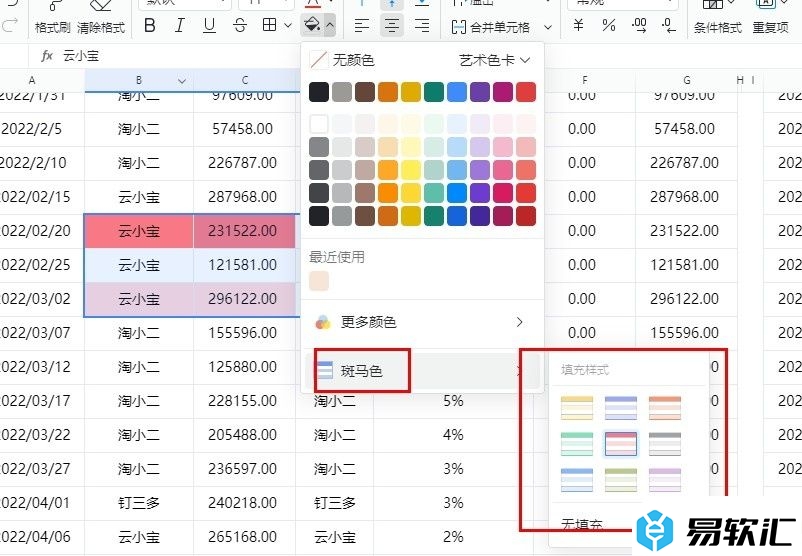The image size is (802, 556).
Task: Click the fill color bucket icon
Action: pyautogui.click(x=311, y=25)
